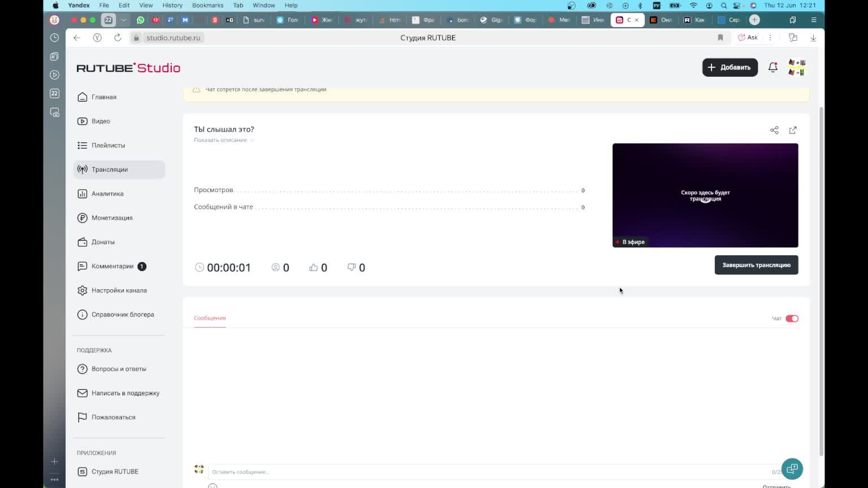Open browser history sidebar icon

[54, 38]
